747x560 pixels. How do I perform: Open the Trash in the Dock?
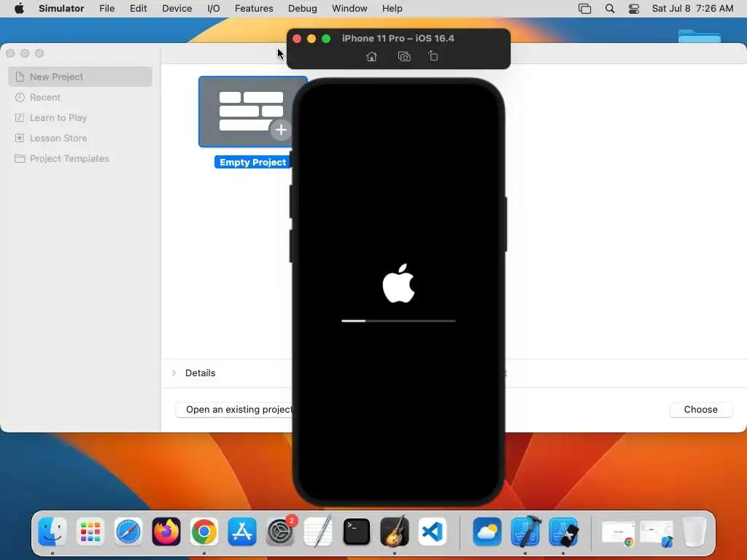click(694, 532)
